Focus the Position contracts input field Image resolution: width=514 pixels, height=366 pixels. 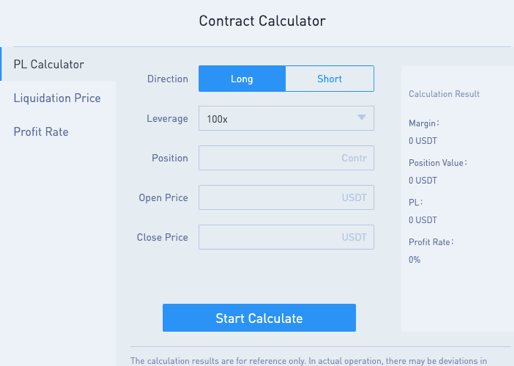(x=286, y=158)
